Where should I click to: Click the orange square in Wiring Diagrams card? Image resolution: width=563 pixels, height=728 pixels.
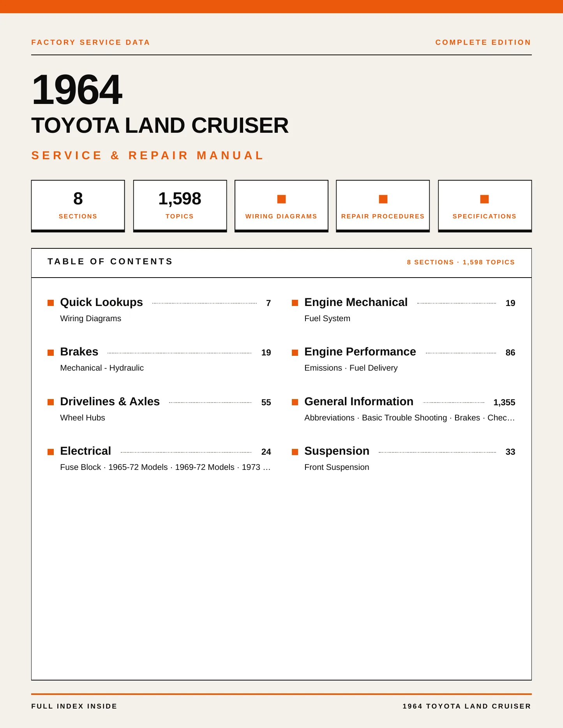281,199
